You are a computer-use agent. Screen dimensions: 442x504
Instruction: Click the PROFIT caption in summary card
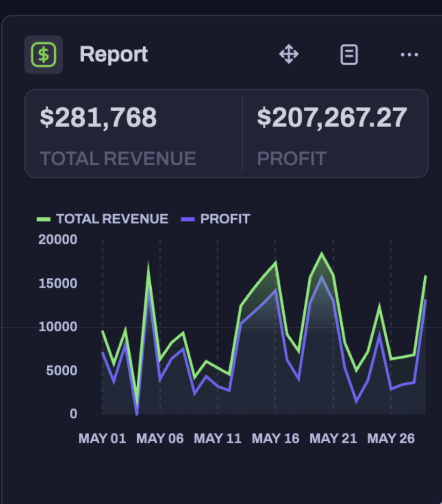(x=292, y=158)
